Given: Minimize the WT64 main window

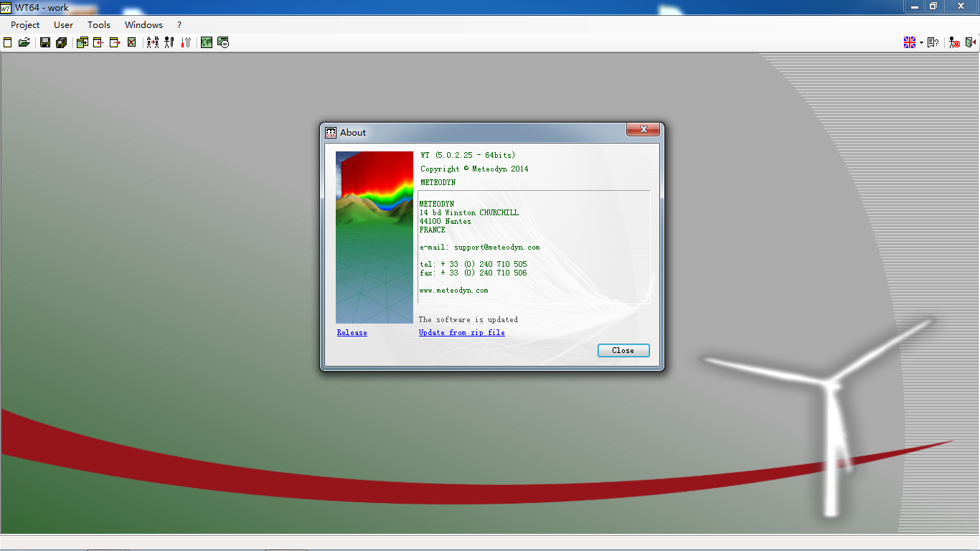Looking at the screenshot, I should pyautogui.click(x=914, y=6).
